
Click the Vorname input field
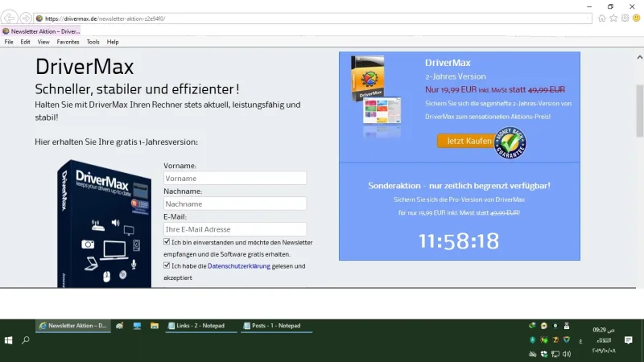pyautogui.click(x=235, y=178)
